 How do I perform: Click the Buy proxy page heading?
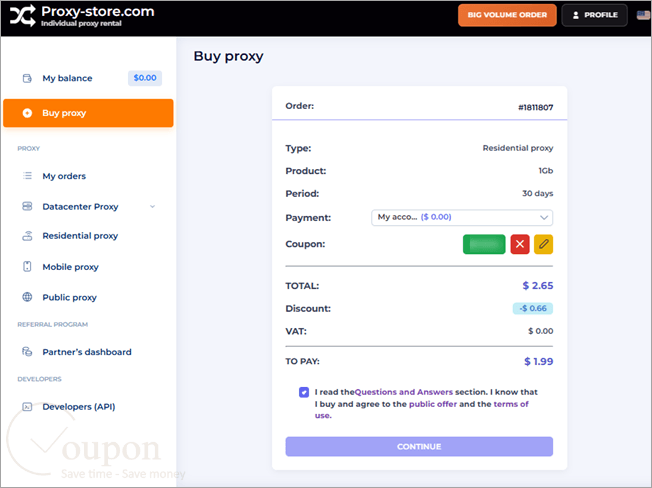click(228, 56)
